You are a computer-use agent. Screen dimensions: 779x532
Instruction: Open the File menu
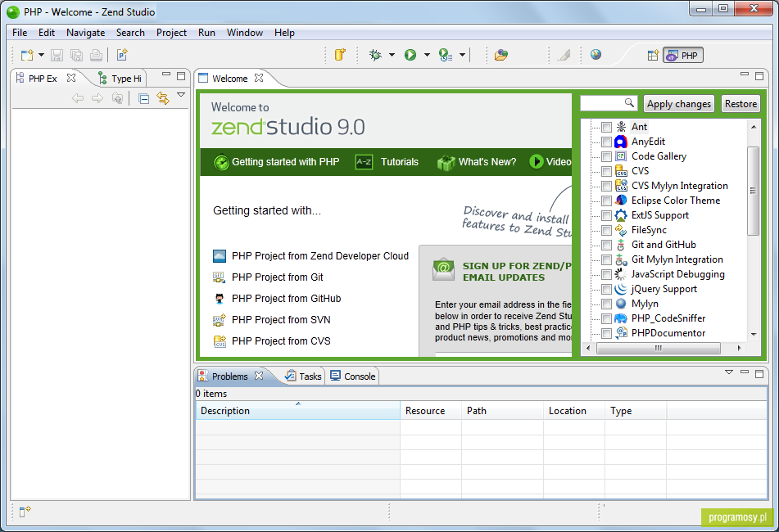point(20,33)
